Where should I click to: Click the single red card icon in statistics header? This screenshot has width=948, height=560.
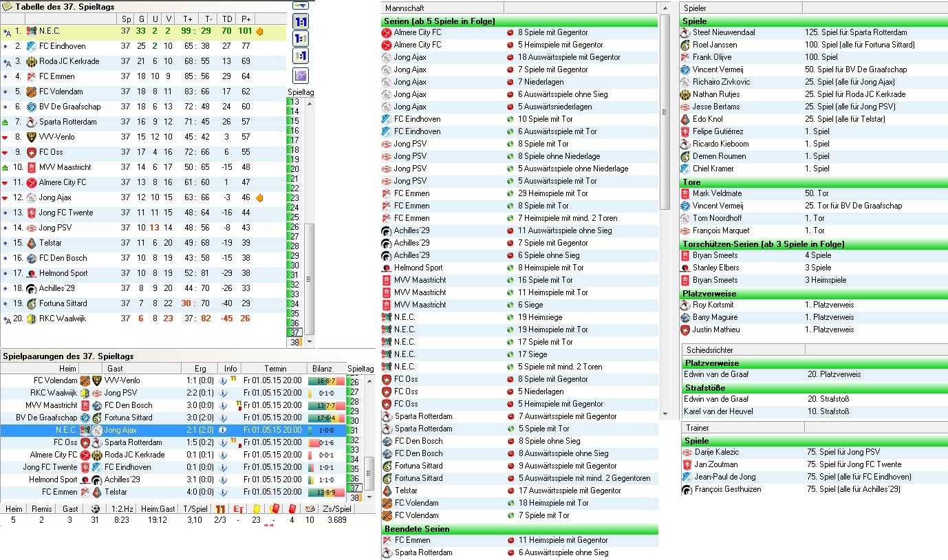292,509
